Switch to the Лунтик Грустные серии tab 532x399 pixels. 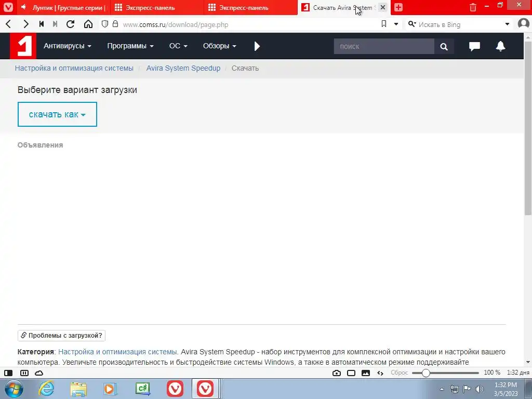[64, 7]
